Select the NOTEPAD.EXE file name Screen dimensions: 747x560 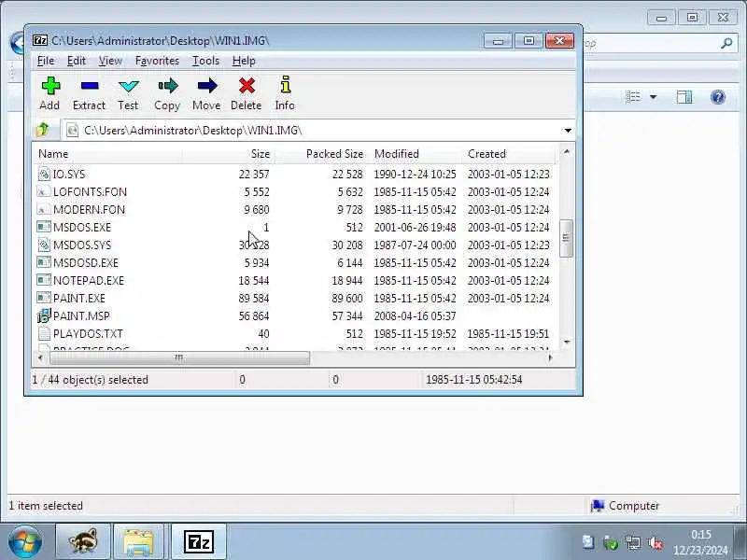pyautogui.click(x=89, y=281)
